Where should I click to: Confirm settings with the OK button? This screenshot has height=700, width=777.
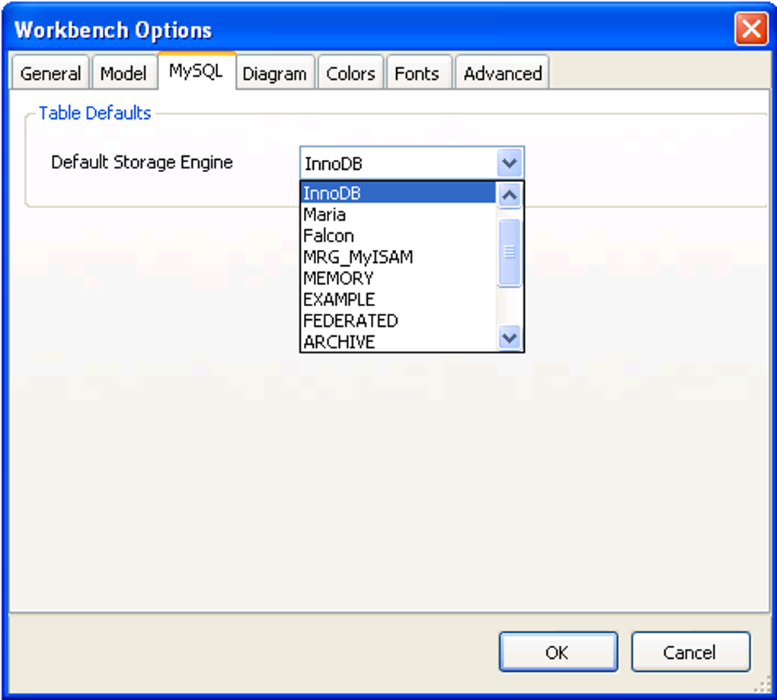pos(558,652)
